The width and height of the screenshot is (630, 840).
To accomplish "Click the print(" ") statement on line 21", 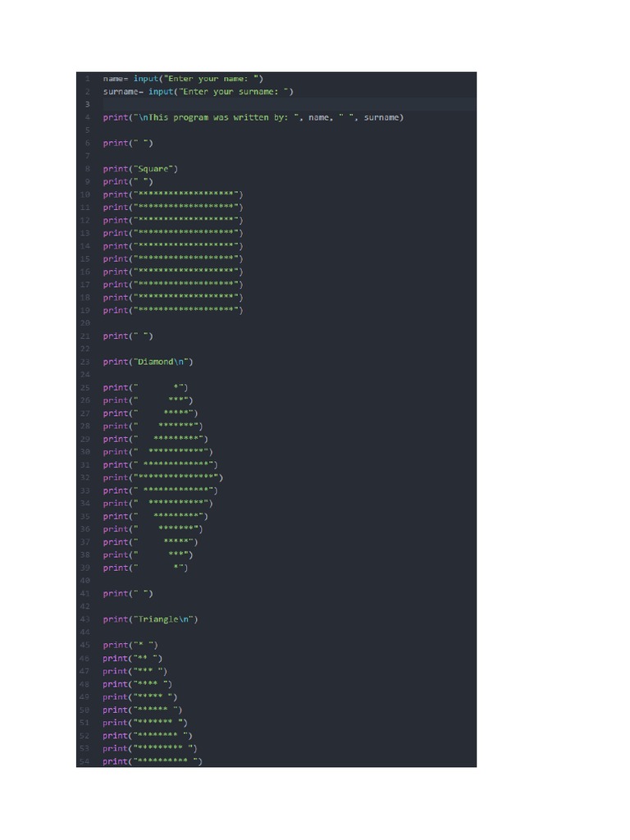I will pos(127,336).
